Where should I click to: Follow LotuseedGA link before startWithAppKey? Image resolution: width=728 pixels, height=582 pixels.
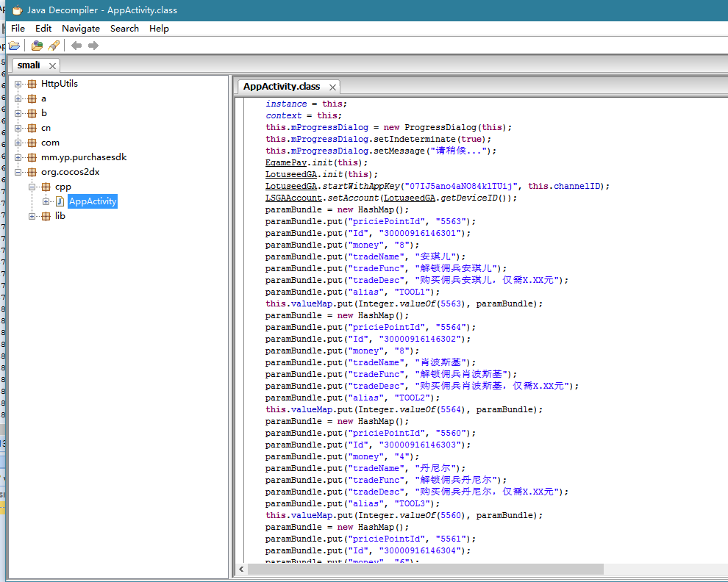click(291, 186)
